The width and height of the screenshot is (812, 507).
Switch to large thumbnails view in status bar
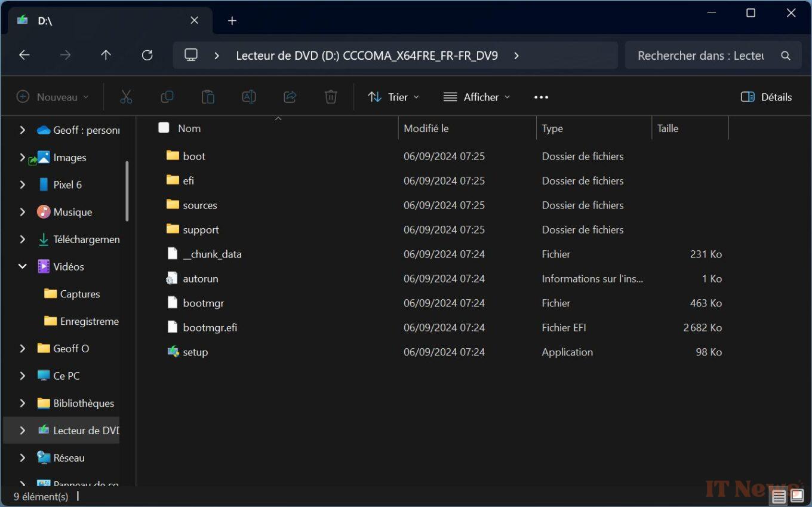click(x=797, y=496)
